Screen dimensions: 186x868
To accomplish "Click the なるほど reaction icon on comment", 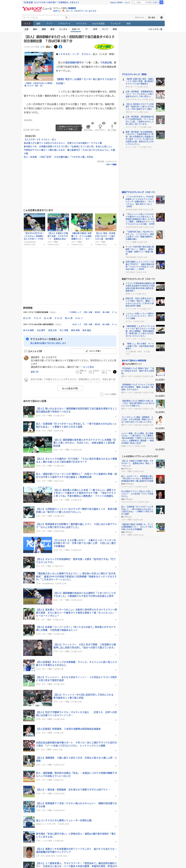I will click(x=91, y=372).
